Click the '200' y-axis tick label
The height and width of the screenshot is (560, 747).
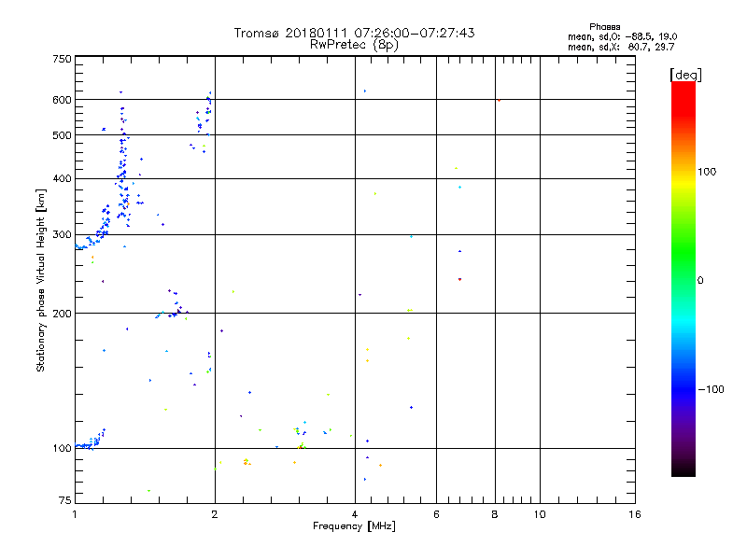pyautogui.click(x=62, y=314)
